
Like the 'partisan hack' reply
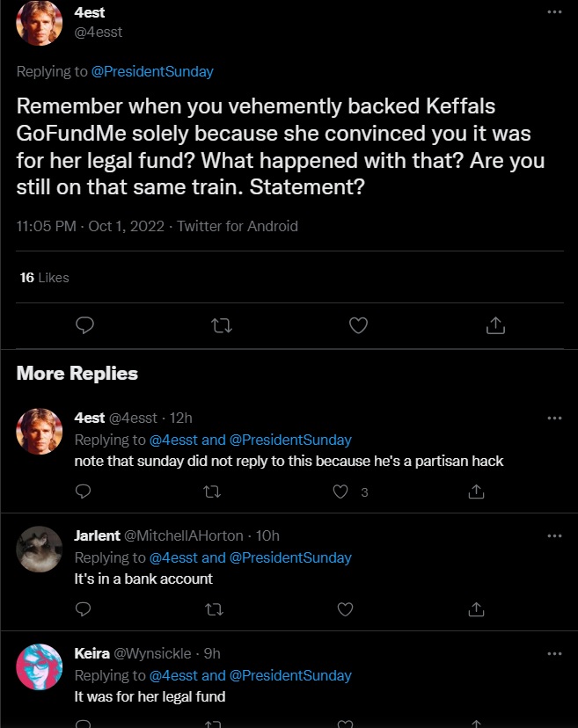pos(341,492)
